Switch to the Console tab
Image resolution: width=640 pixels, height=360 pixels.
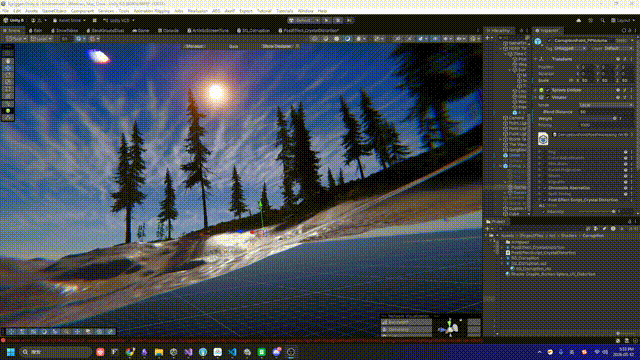168,30
